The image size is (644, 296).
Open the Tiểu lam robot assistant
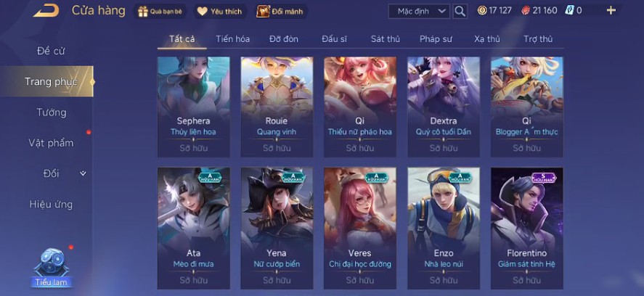[52, 267]
